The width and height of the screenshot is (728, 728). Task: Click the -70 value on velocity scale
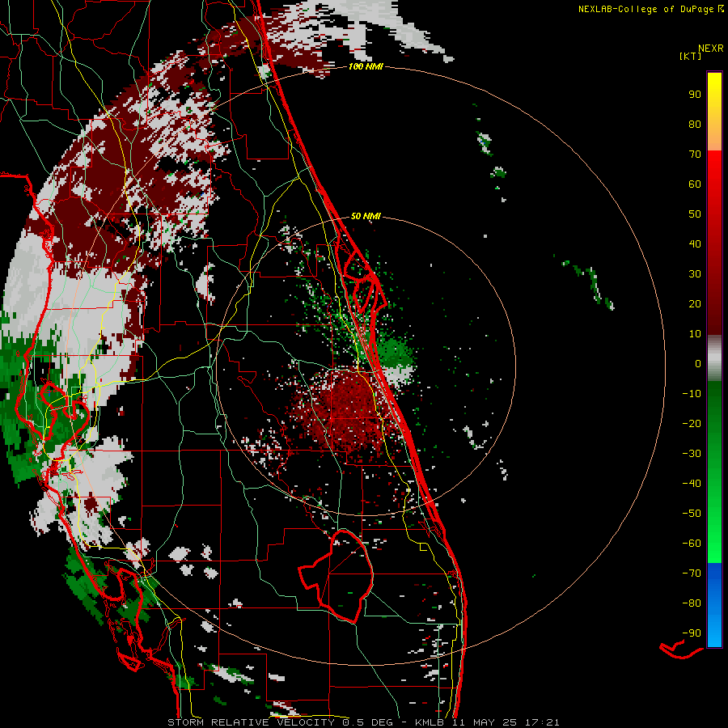coord(692,574)
